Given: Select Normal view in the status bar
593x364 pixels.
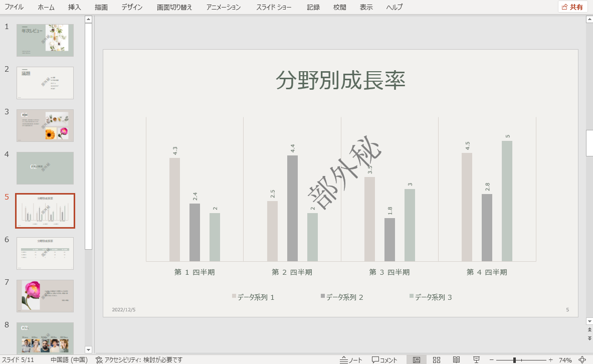Looking at the screenshot, I should tap(416, 359).
